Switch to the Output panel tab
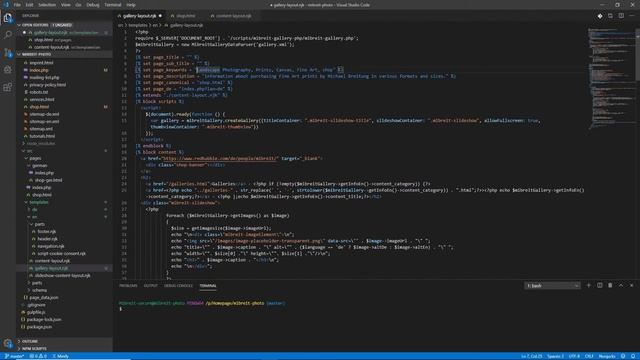The width and height of the screenshot is (640, 360). [x=150, y=286]
